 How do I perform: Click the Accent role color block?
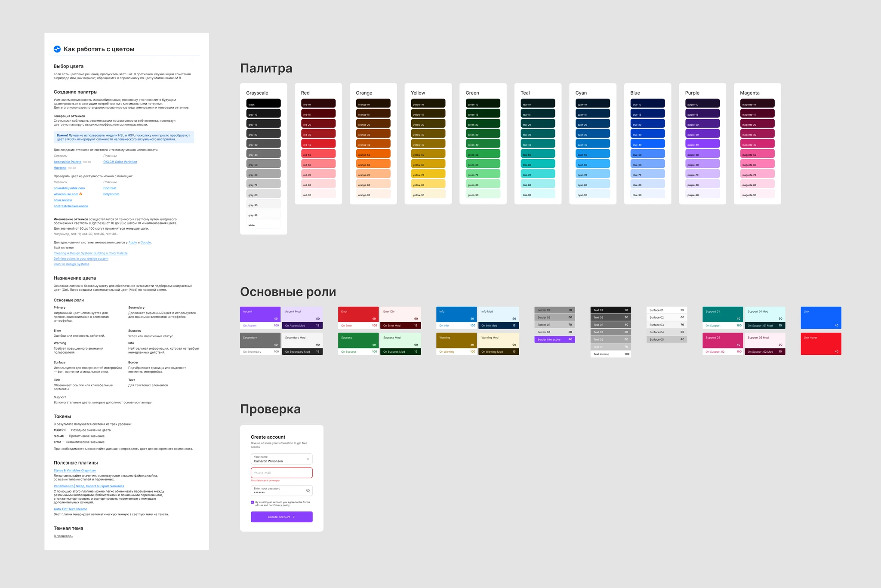point(260,314)
